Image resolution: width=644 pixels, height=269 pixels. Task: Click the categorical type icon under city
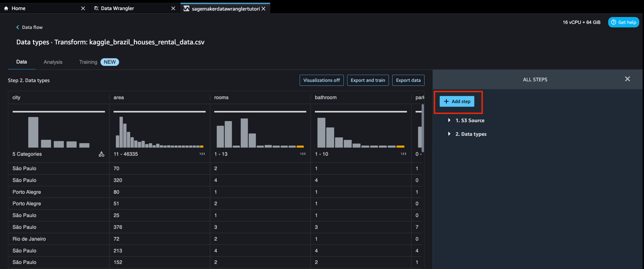pyautogui.click(x=101, y=154)
